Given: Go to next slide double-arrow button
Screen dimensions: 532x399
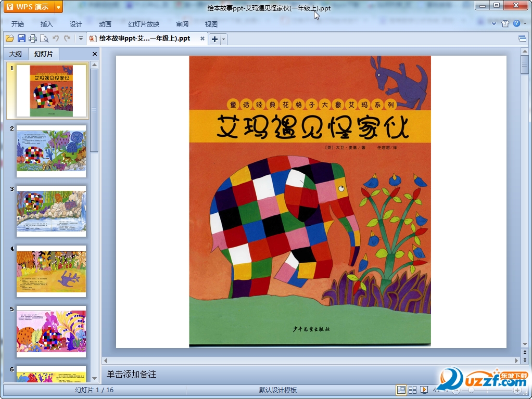Looking at the screenshot, I should (525, 360).
